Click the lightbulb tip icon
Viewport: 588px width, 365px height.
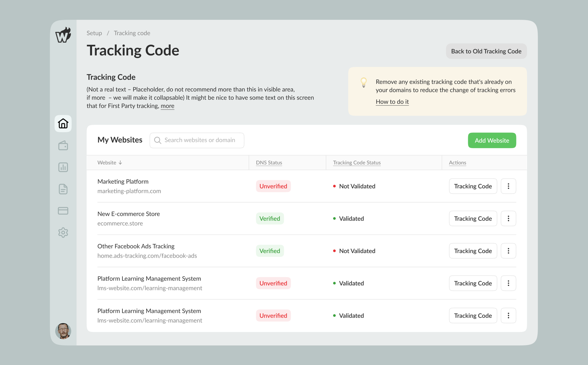pyautogui.click(x=364, y=82)
